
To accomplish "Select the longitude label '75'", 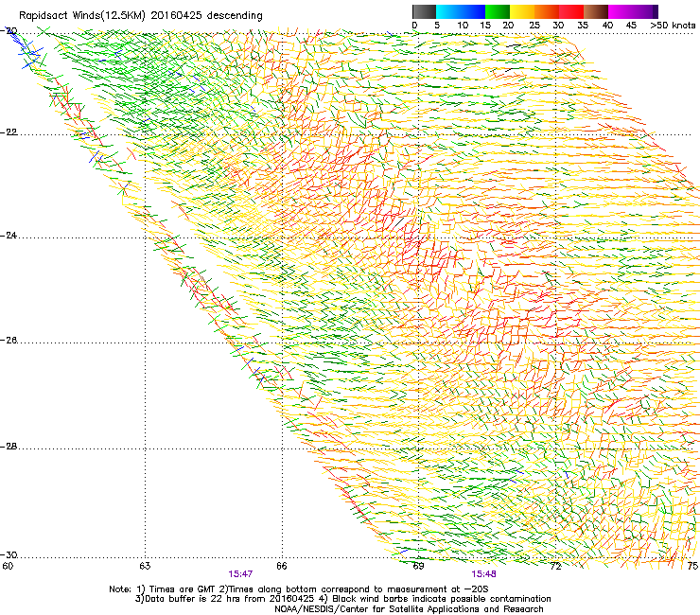I will click(692, 566).
